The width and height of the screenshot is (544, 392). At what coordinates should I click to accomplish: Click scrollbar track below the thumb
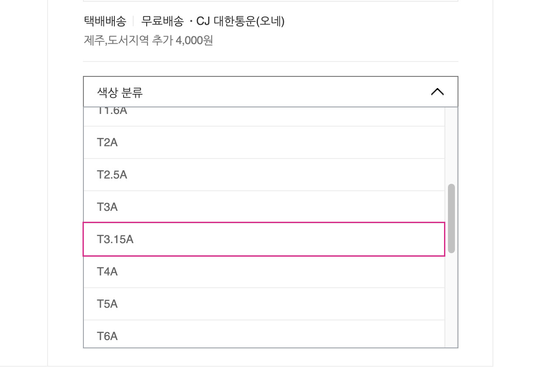451,300
